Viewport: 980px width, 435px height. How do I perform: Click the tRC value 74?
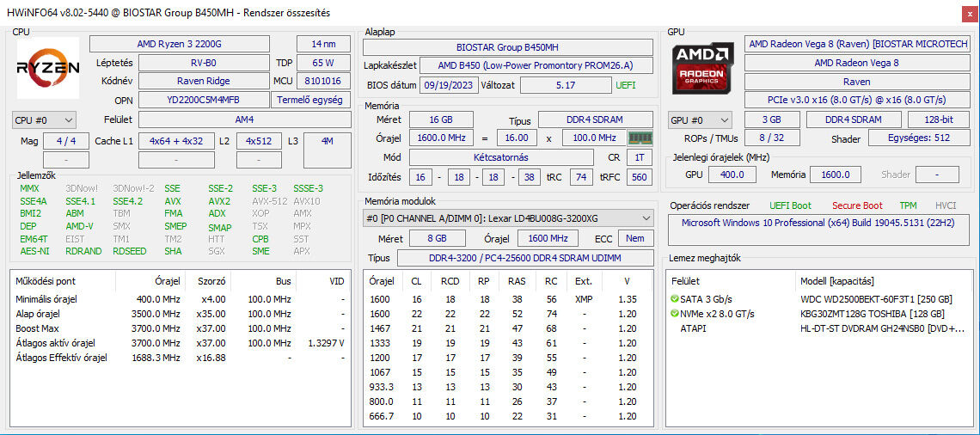(x=580, y=177)
